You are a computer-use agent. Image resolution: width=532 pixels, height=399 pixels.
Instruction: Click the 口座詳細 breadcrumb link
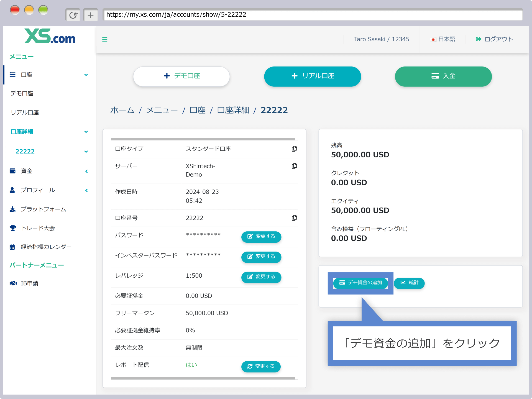[x=233, y=110]
